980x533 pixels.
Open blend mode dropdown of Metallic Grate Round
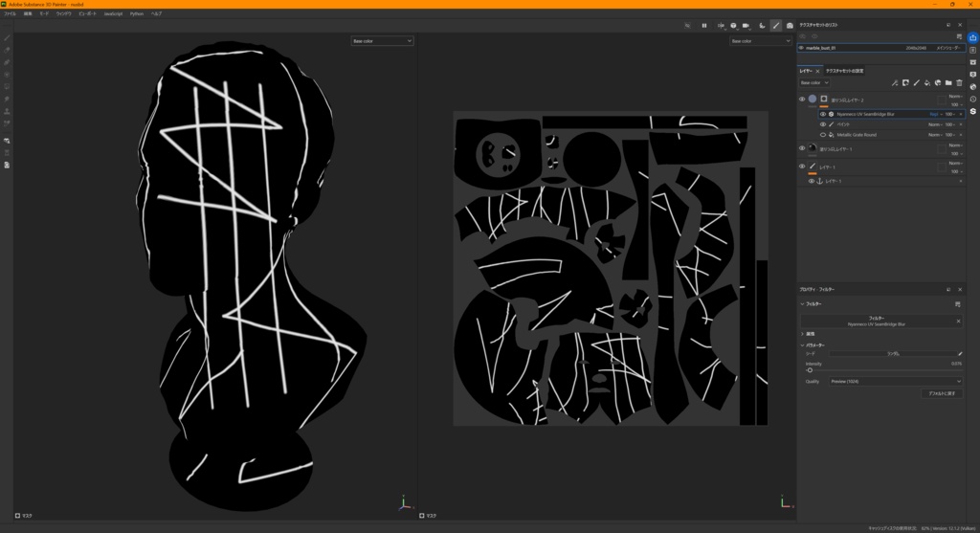[935, 135]
